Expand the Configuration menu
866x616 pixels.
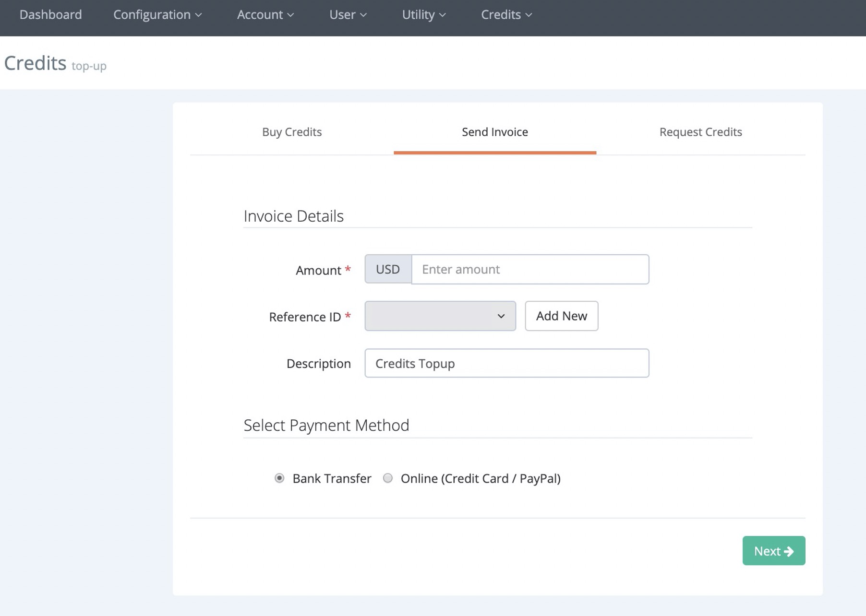(x=157, y=14)
